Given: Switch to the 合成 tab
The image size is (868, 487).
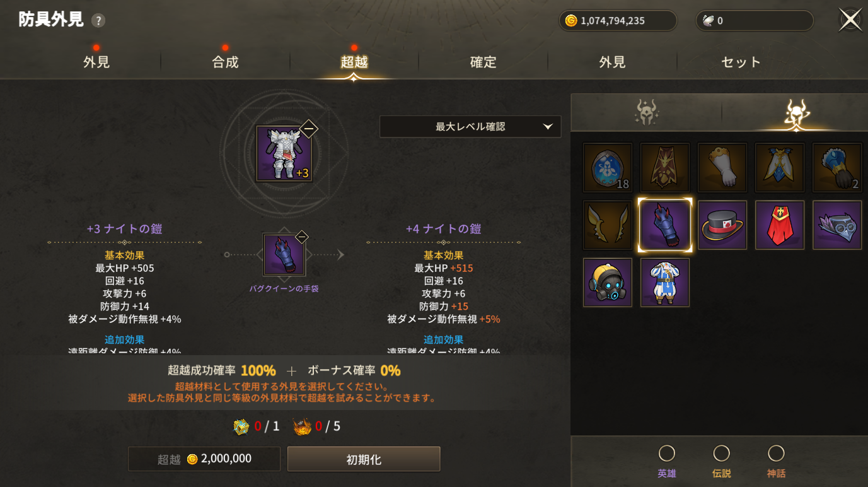Looking at the screenshot, I should point(225,62).
